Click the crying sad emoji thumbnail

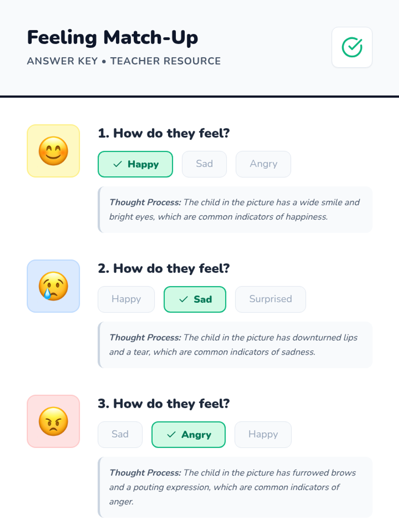[53, 286]
